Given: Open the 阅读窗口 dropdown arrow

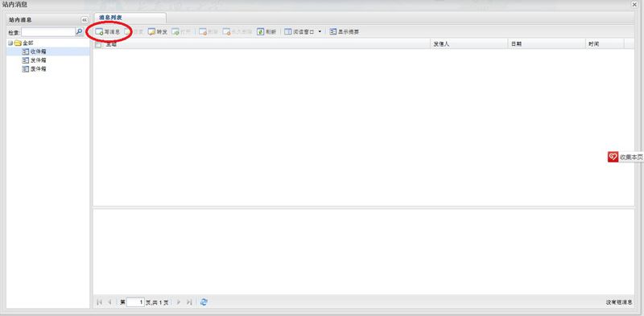Looking at the screenshot, I should coord(320,31).
